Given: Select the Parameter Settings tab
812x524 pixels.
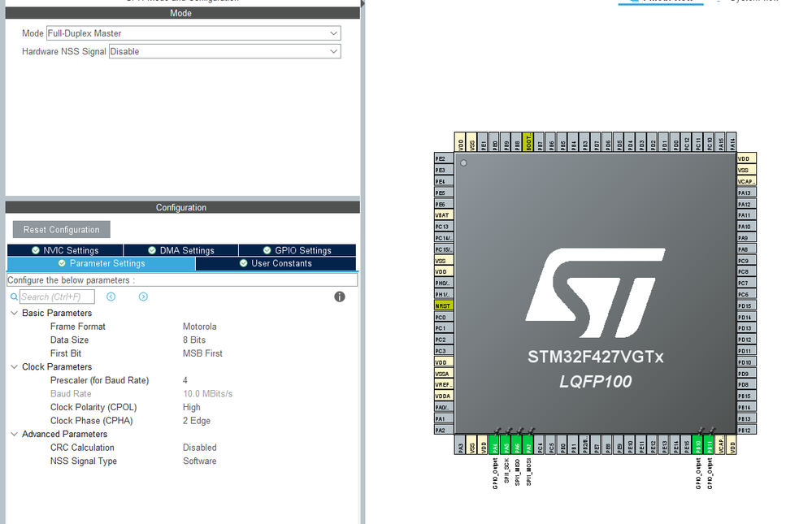Looking at the screenshot, I should coord(102,263).
